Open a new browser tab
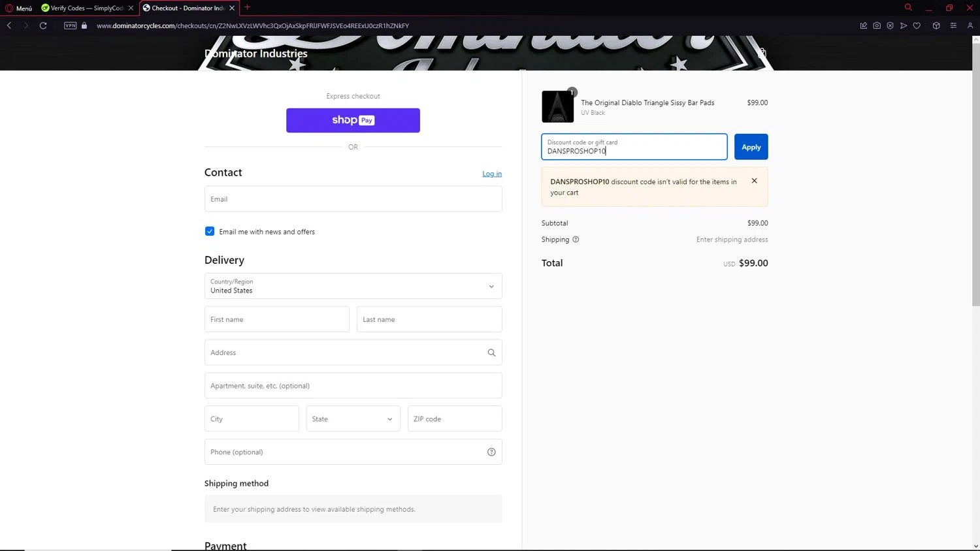 click(x=247, y=7)
